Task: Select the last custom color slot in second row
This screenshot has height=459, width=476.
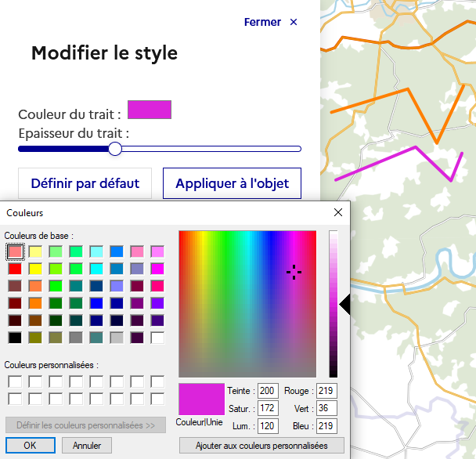Action: click(157, 399)
